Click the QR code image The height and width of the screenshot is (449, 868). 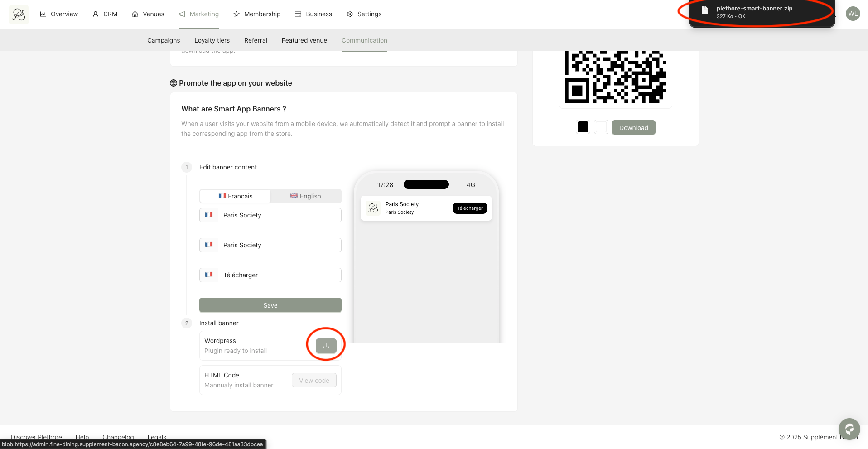pyautogui.click(x=615, y=77)
